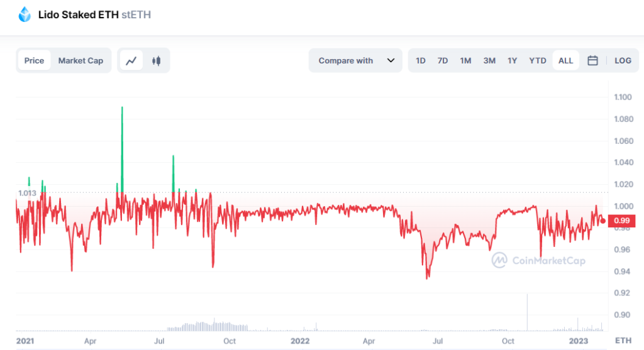Image resolution: width=644 pixels, height=350 pixels.
Task: Click the 0.96 y-axis label
Action: point(622,249)
